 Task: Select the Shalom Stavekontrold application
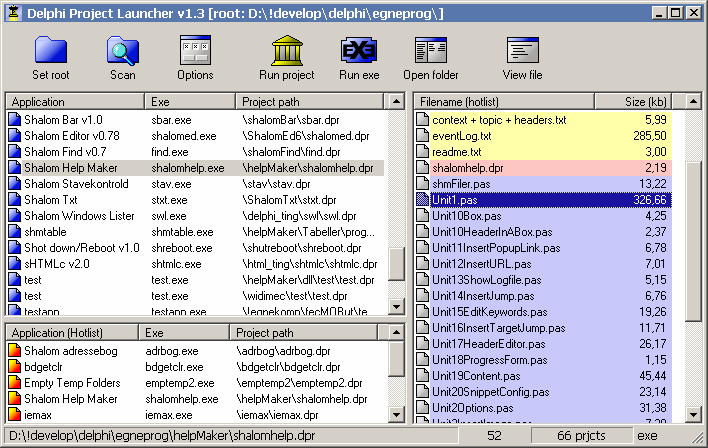tap(196, 184)
